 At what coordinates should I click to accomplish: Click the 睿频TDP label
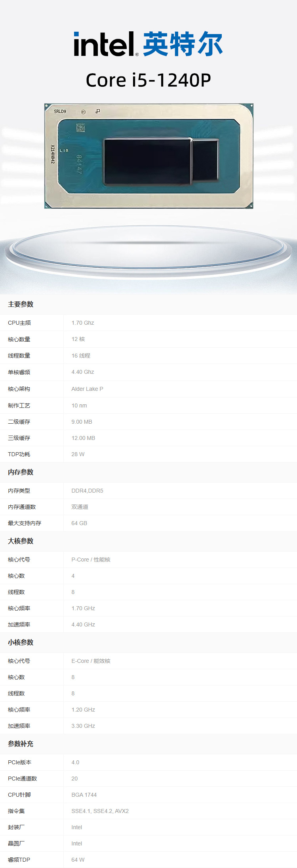click(x=19, y=860)
